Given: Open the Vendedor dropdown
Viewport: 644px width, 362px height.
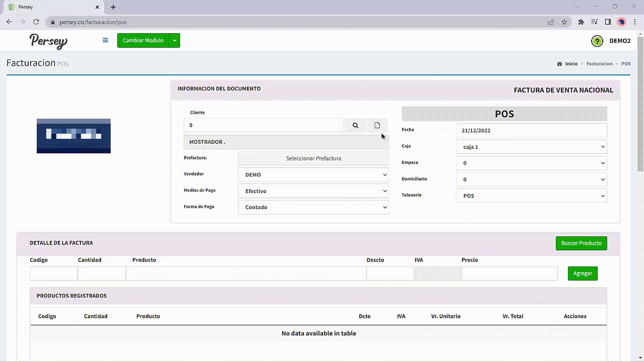Looking at the screenshot, I should click(313, 175).
